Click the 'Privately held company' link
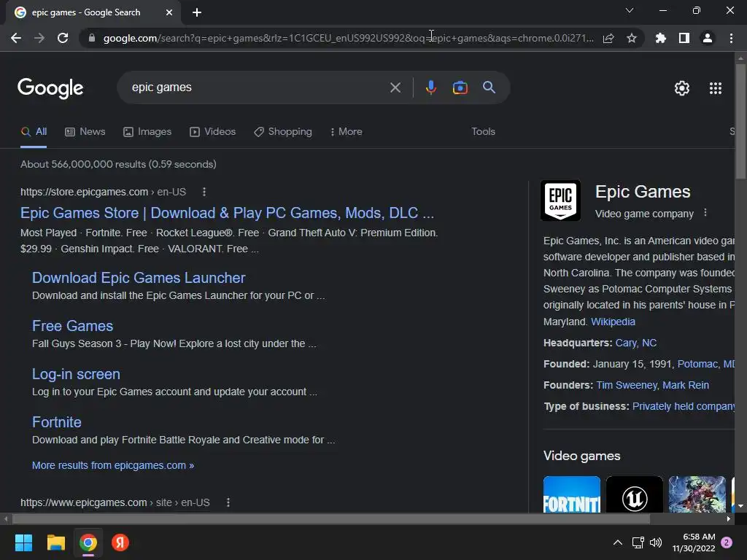Screen dimensions: 747x560 683,407
